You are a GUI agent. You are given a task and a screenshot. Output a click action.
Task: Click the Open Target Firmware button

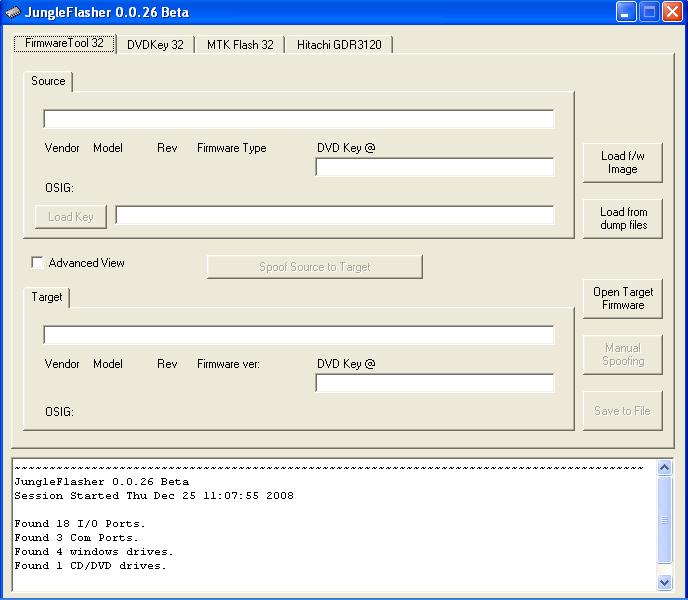pyautogui.click(x=622, y=298)
